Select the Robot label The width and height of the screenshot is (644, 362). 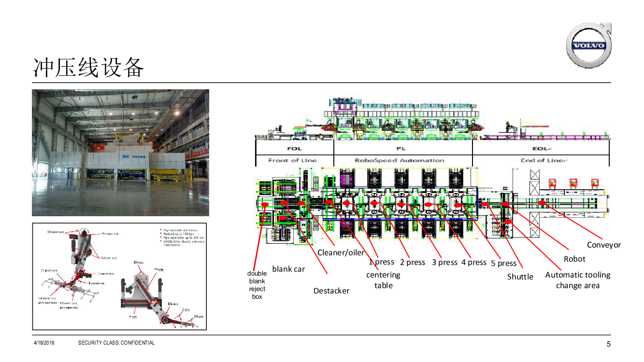574,259
